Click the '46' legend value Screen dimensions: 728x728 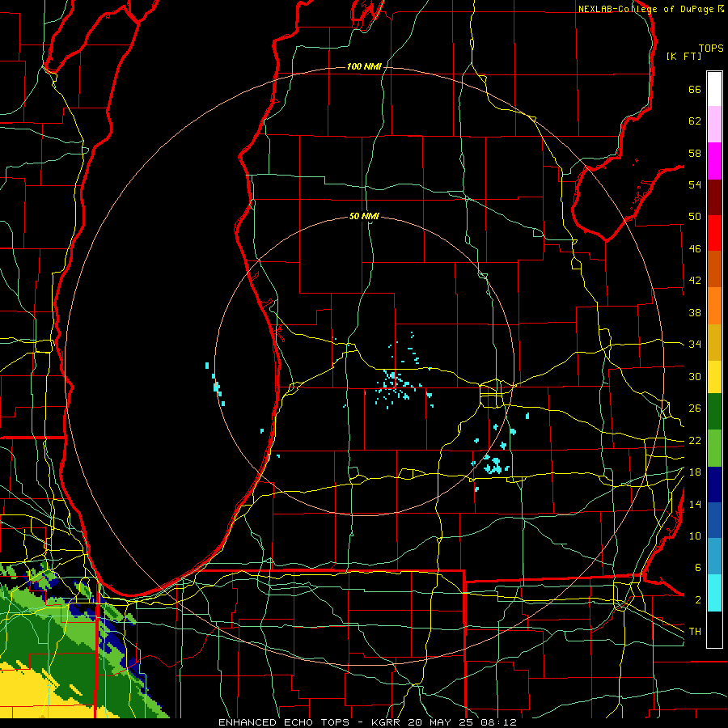(x=695, y=249)
